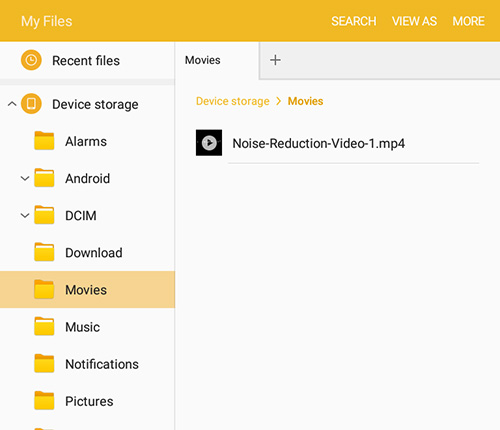Select the highlighted Movies folder in sidebar
The image size is (500, 430).
coord(87,289)
